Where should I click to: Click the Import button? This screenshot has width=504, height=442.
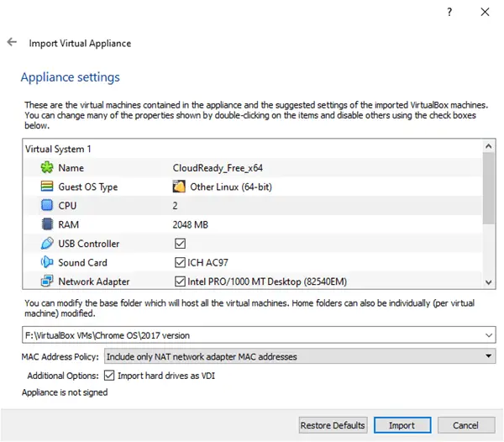(x=402, y=425)
